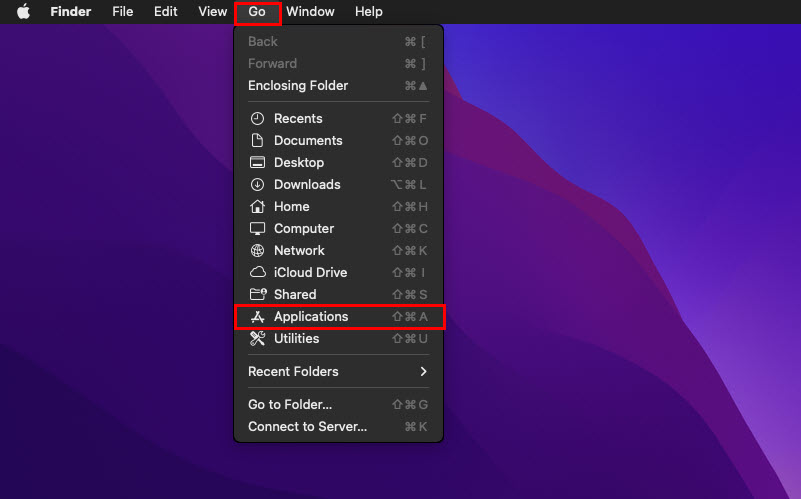
Task: Open the View menu
Action: click(x=213, y=11)
